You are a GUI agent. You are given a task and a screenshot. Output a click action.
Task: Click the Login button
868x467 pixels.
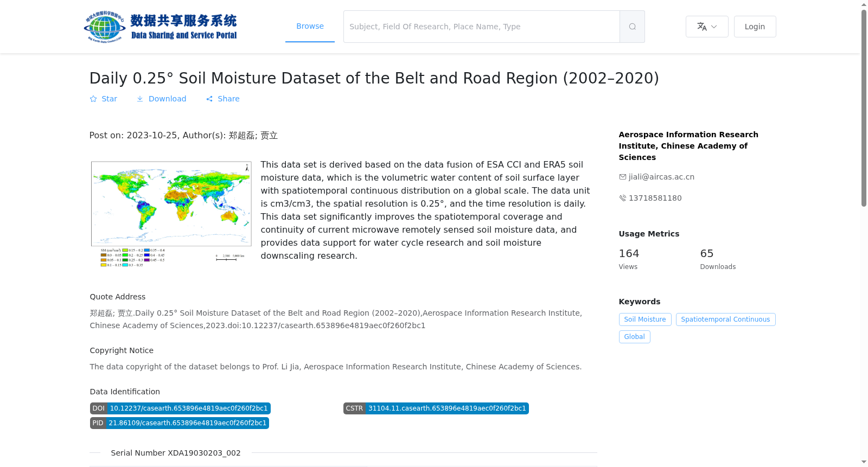click(755, 27)
